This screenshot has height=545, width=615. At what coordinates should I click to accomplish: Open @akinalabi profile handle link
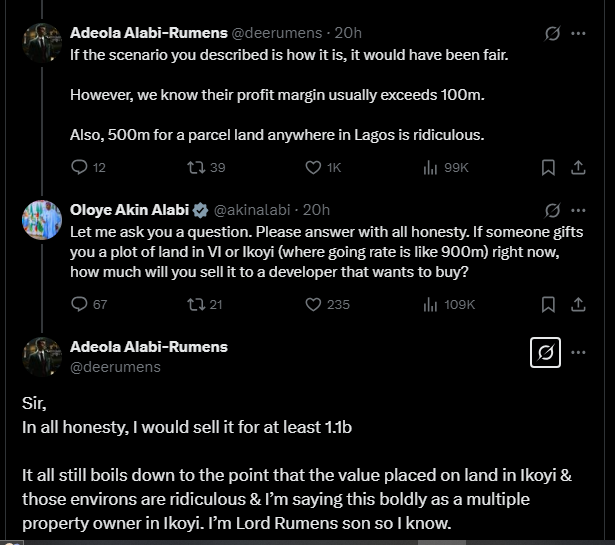[256, 210]
